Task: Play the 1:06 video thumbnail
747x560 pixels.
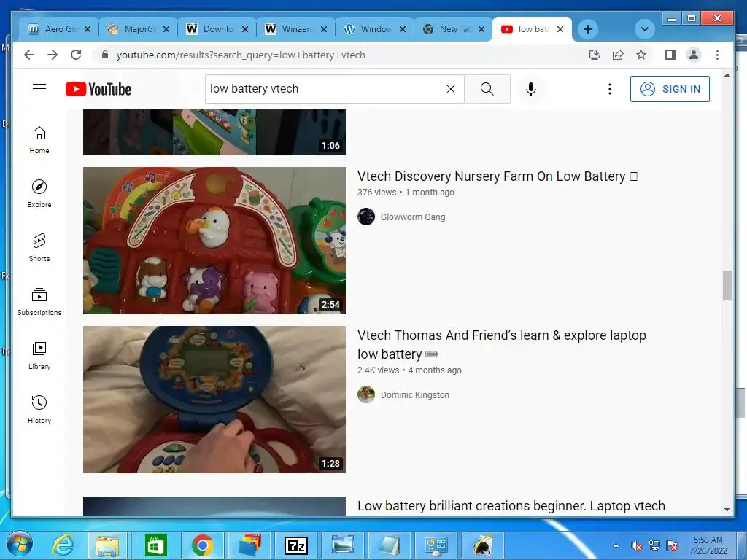Action: click(x=214, y=133)
